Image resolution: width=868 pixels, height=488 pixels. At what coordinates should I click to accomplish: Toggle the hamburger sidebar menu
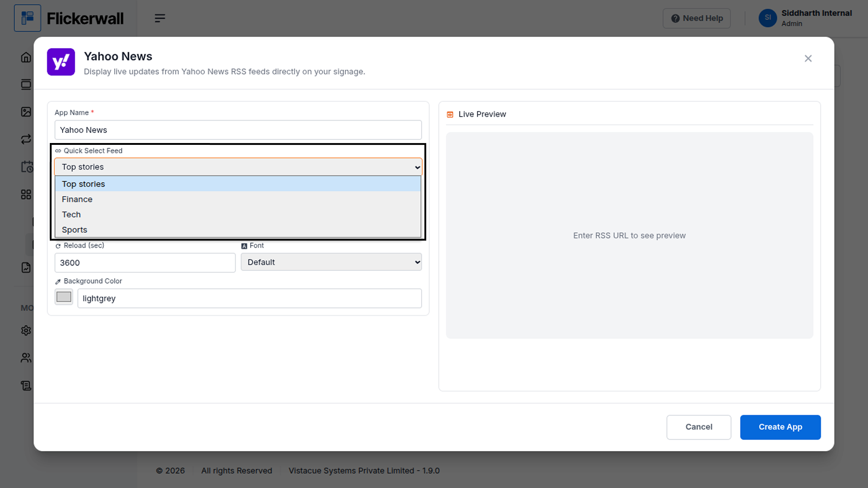click(x=159, y=18)
